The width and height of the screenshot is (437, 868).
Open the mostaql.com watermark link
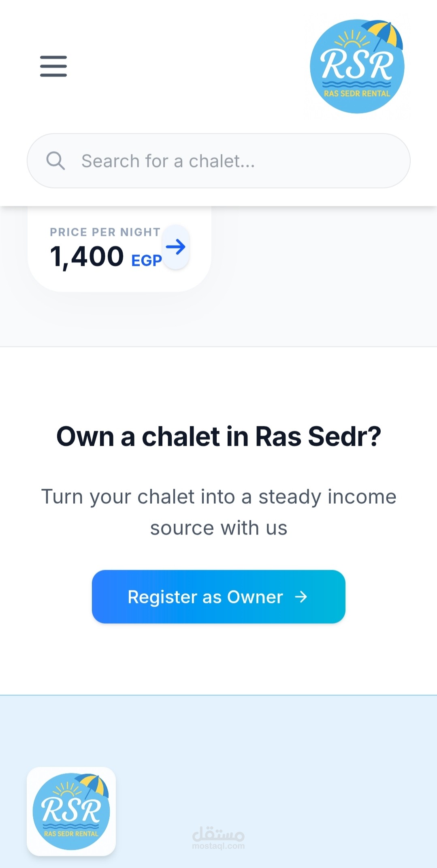pos(218,846)
